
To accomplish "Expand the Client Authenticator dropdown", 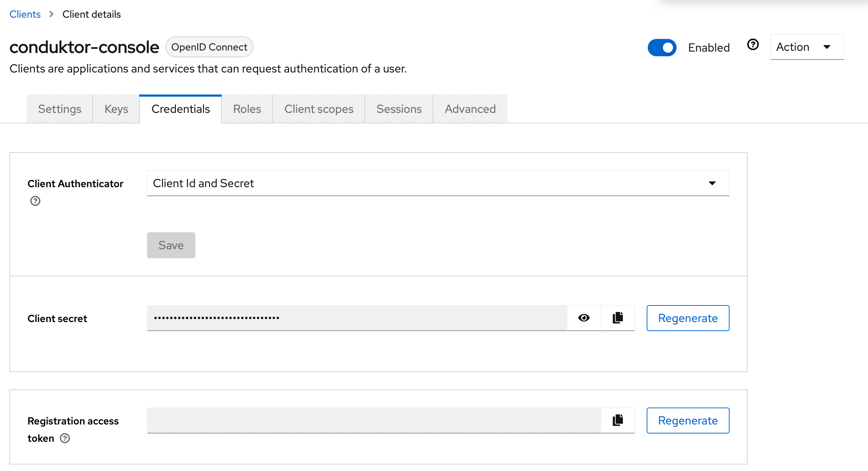I will [438, 183].
